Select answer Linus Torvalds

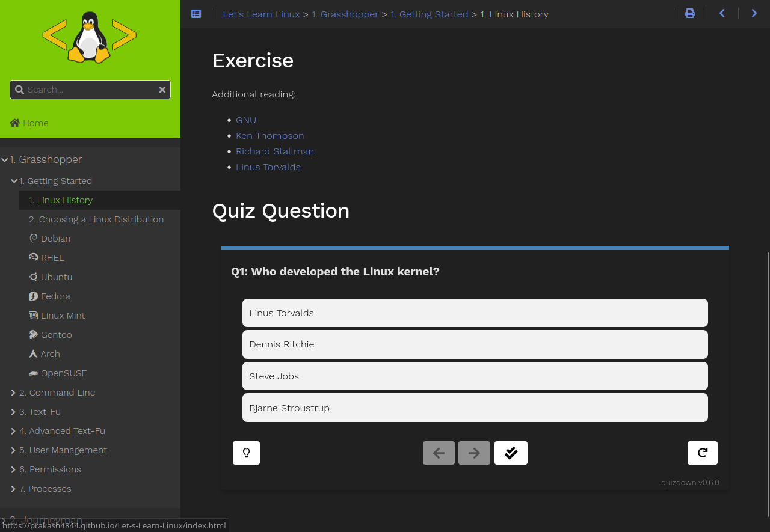pos(475,313)
